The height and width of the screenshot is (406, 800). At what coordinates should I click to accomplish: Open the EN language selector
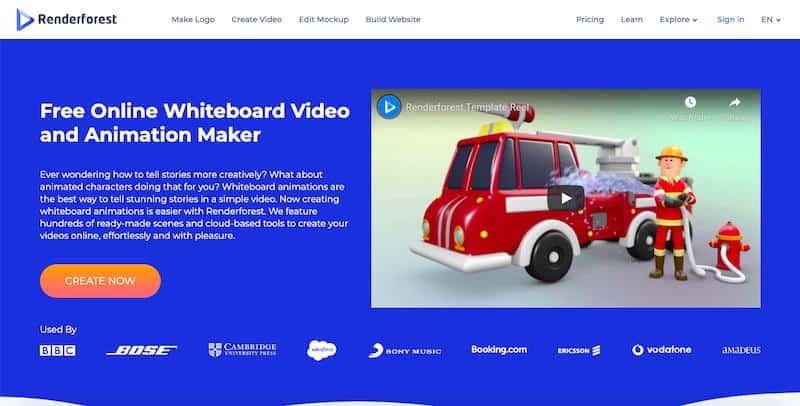click(x=770, y=19)
